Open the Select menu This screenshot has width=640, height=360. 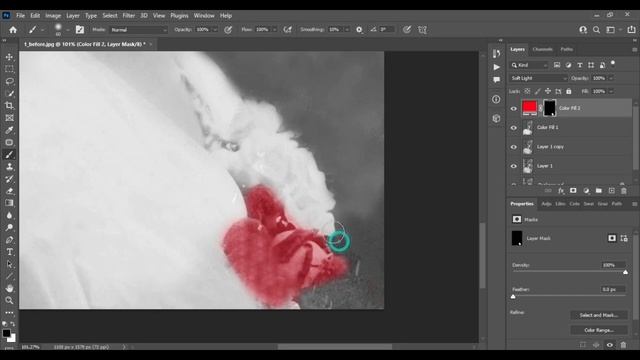(x=110, y=16)
